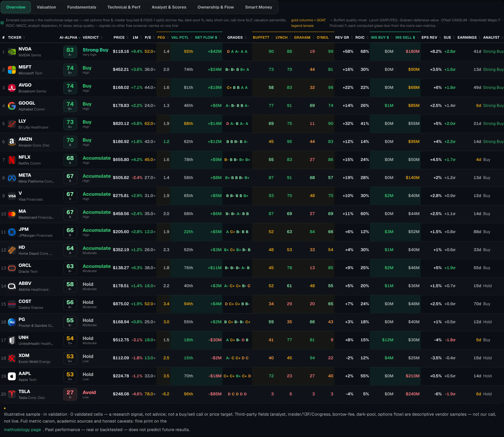Click JPM's 22th valuation percentile
This screenshot has width=504, height=437.
pos(188,232)
